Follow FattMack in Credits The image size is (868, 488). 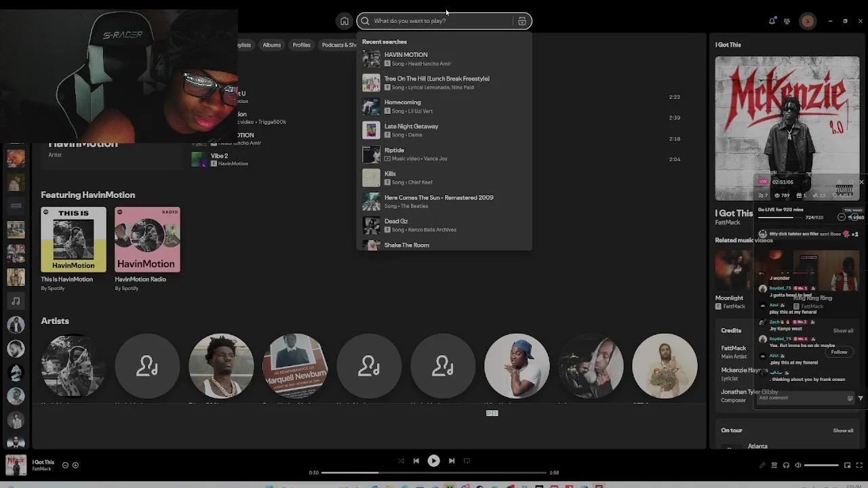[839, 352]
